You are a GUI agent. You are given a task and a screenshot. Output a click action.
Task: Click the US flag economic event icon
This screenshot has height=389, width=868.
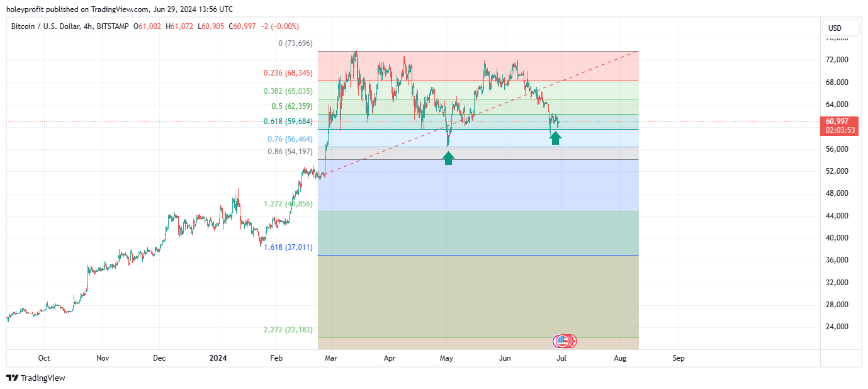pyautogui.click(x=563, y=341)
